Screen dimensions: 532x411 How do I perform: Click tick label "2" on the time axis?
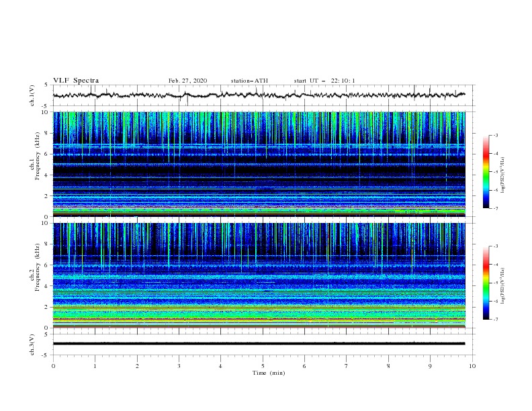tap(137, 366)
